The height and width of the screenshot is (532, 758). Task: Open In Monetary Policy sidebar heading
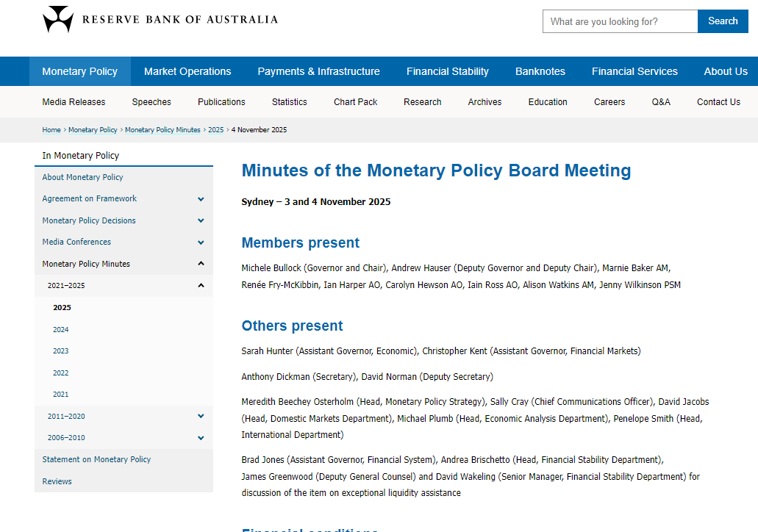80,156
